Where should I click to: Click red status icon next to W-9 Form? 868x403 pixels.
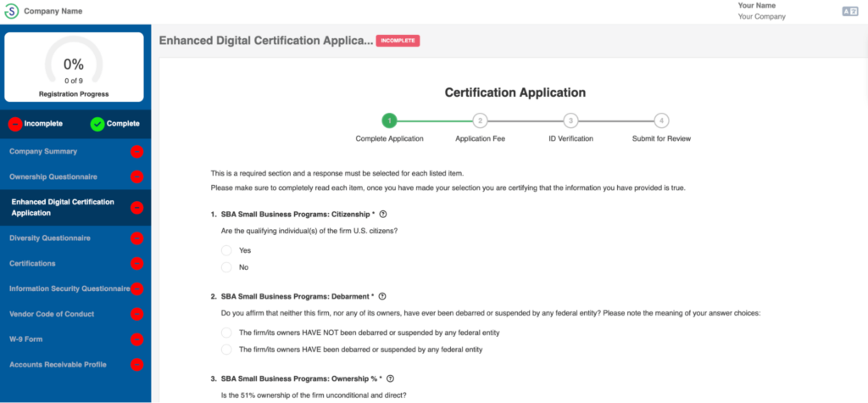[136, 340]
